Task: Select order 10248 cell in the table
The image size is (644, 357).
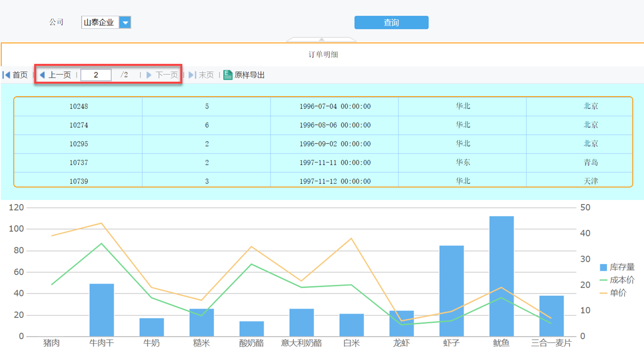Action: point(79,106)
